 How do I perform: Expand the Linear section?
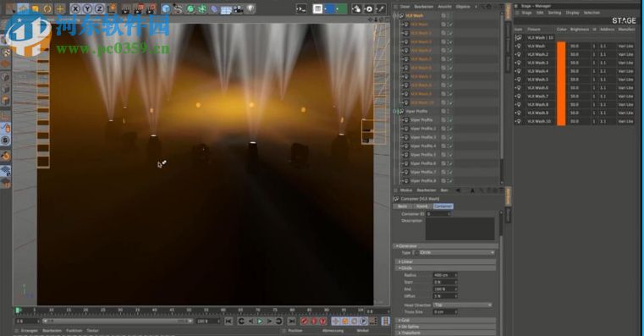click(x=446, y=262)
